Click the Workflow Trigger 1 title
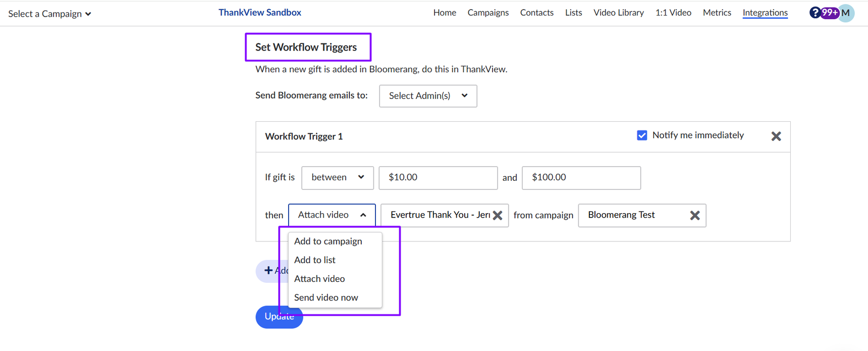This screenshot has width=868, height=351. pyautogui.click(x=304, y=136)
